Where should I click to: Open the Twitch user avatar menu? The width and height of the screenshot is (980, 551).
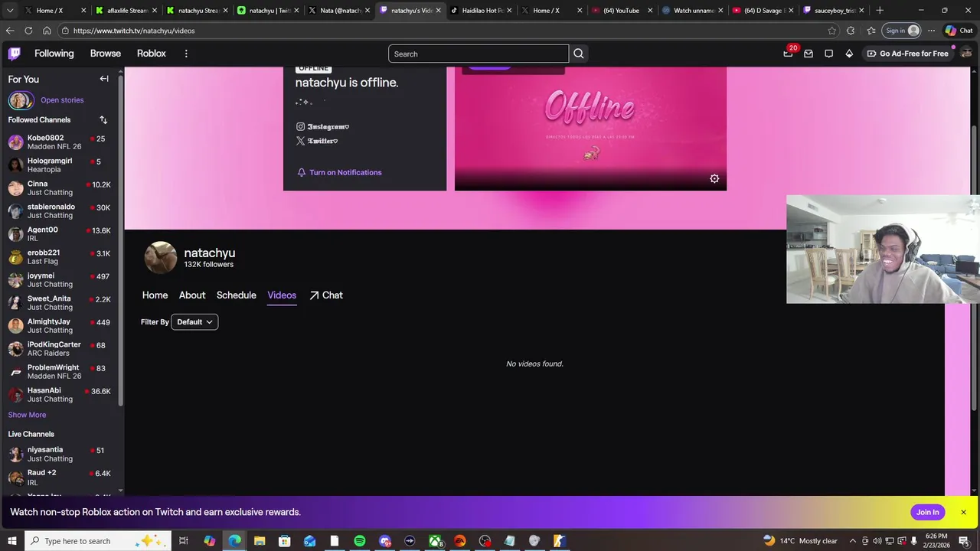point(966,53)
